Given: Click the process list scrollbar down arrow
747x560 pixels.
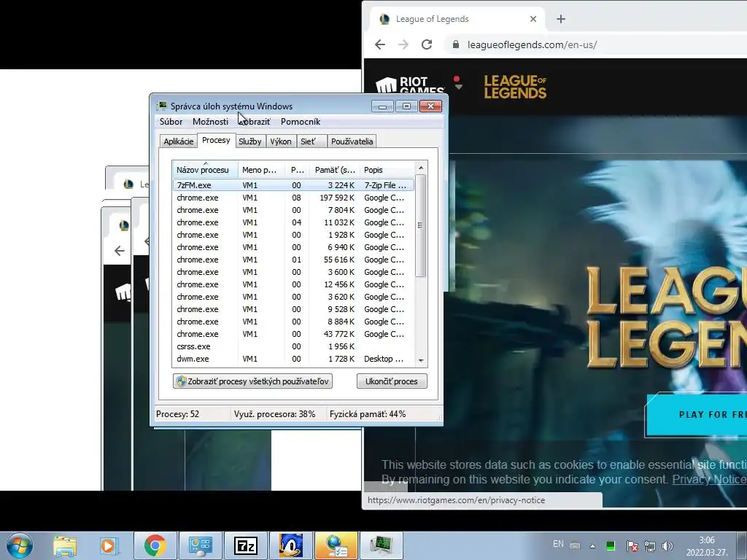Looking at the screenshot, I should (x=421, y=360).
